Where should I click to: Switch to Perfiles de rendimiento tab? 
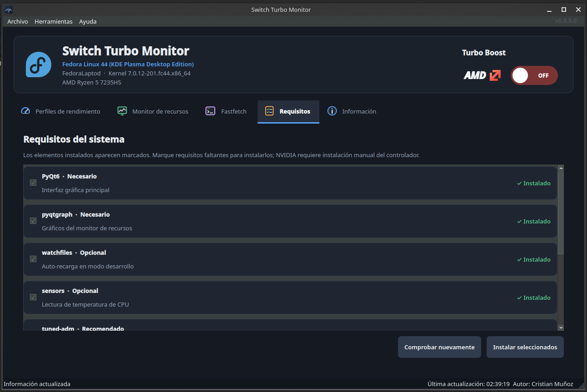click(61, 111)
